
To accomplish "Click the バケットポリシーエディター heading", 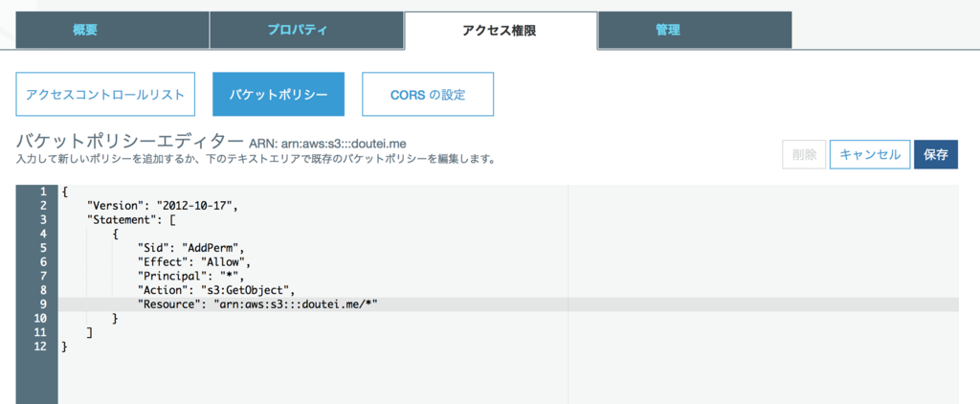I will [129, 140].
